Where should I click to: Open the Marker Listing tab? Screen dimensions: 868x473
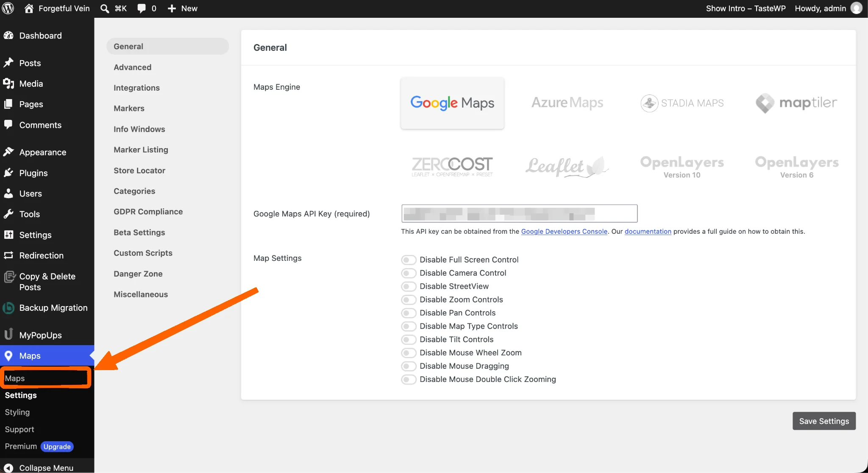tap(141, 149)
